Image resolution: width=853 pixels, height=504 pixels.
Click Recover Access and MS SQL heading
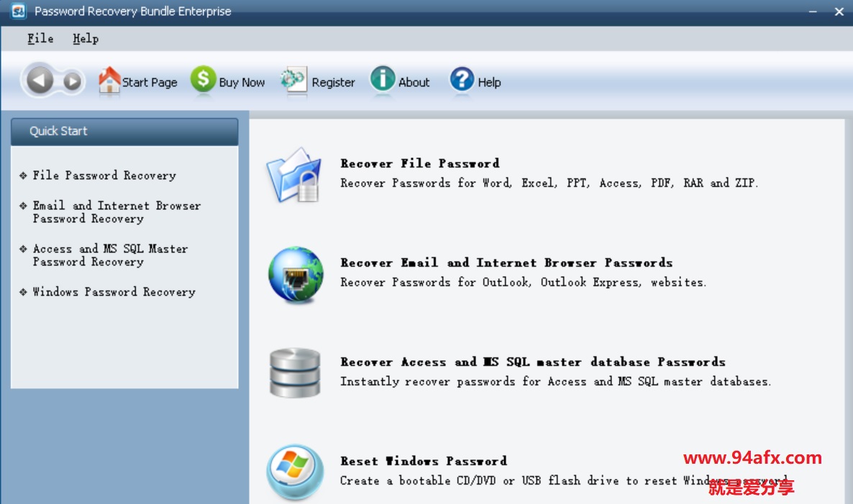coord(533,362)
